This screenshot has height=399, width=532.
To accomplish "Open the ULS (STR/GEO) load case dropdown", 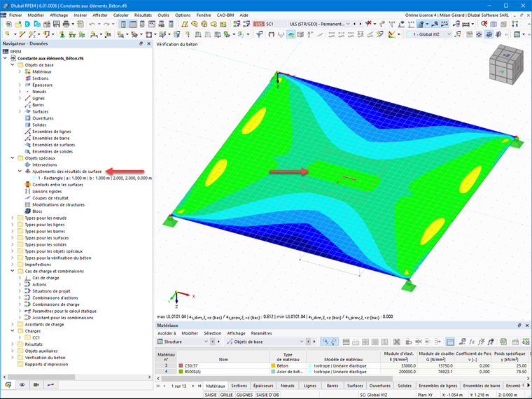I will click(348, 24).
